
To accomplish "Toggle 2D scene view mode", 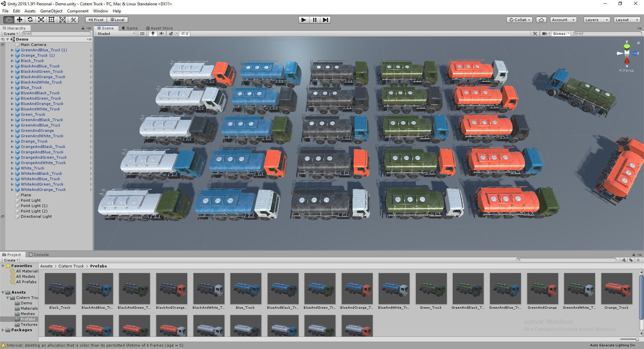I will tap(142, 34).
